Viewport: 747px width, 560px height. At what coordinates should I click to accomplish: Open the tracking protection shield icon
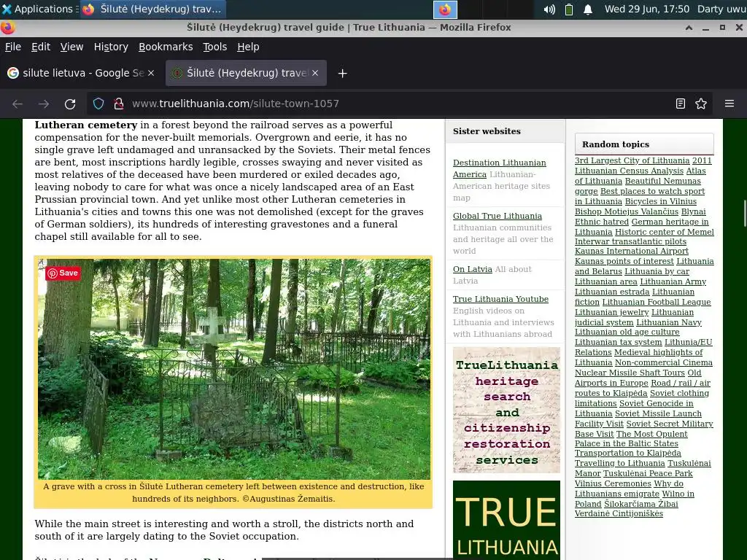(x=98, y=104)
